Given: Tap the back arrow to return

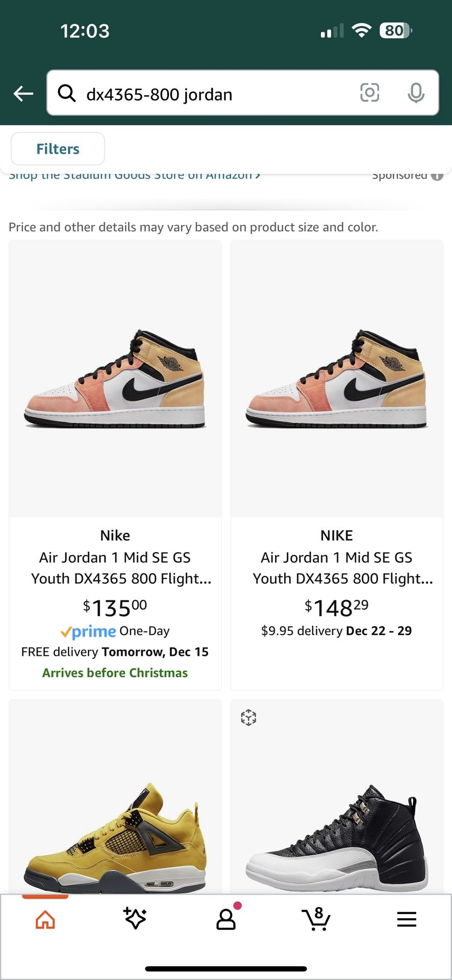Looking at the screenshot, I should 22,93.
